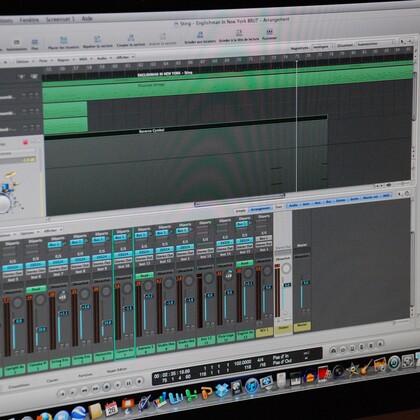Open the Screenset 1 menu
This screenshot has height=420, width=420.
pos(60,19)
